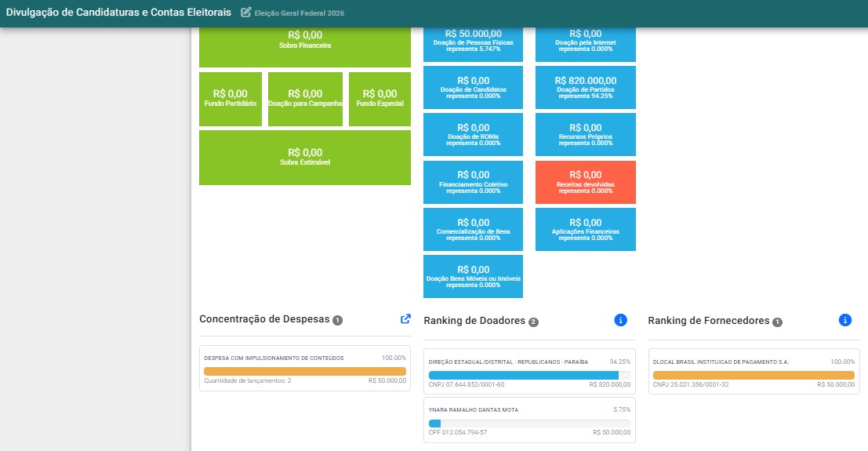Click info icon for Ranking de Doadores
Image resolution: width=868 pixels, height=451 pixels.
pyautogui.click(x=620, y=320)
